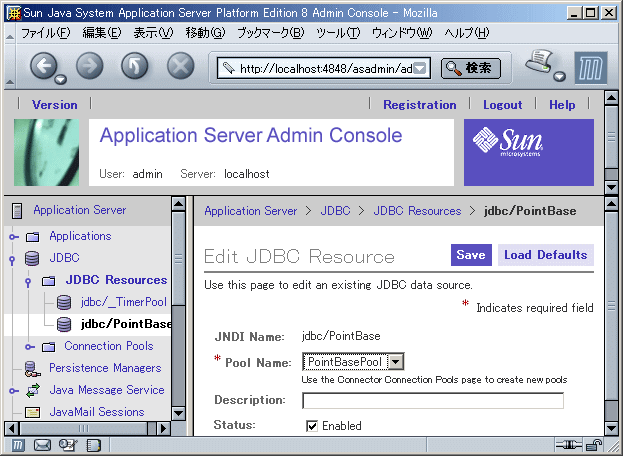Open Address Book icon in status bar
The height and width of the screenshot is (456, 623).
[93, 445]
